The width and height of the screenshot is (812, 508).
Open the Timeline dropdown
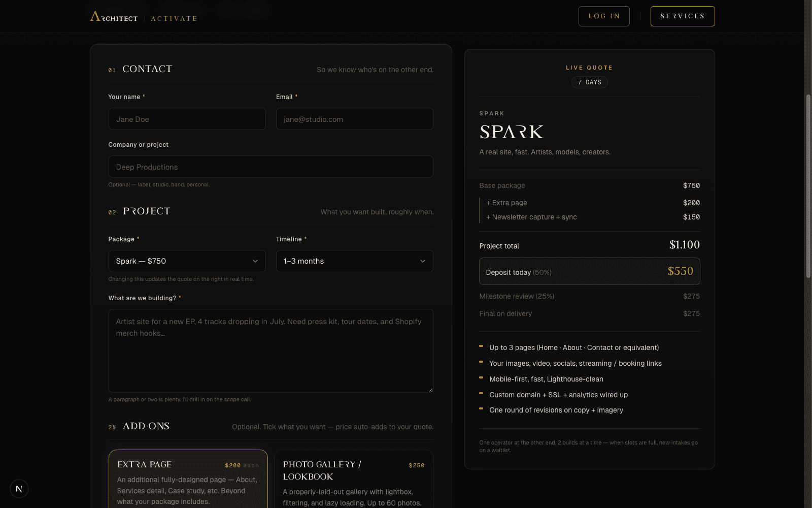[354, 261]
